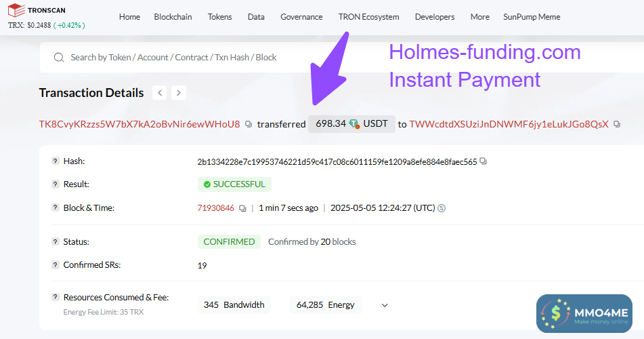Click the 698.34 amount value
This screenshot has width=644, height=339.
pos(330,124)
